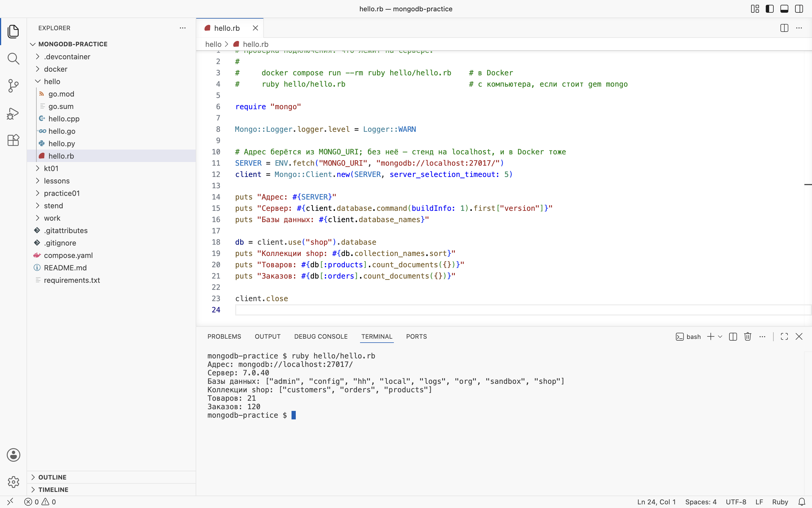Open the launch profile dropdown arrow

point(720,337)
